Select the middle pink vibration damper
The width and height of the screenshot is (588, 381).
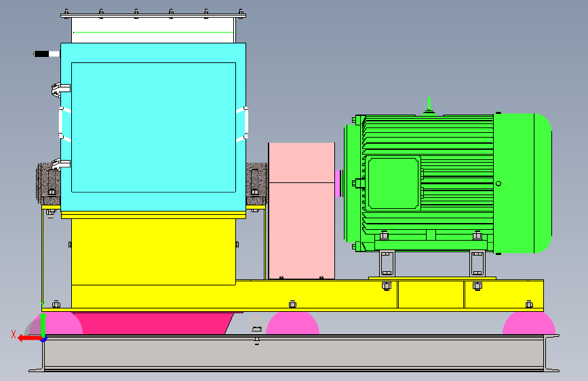point(292,323)
